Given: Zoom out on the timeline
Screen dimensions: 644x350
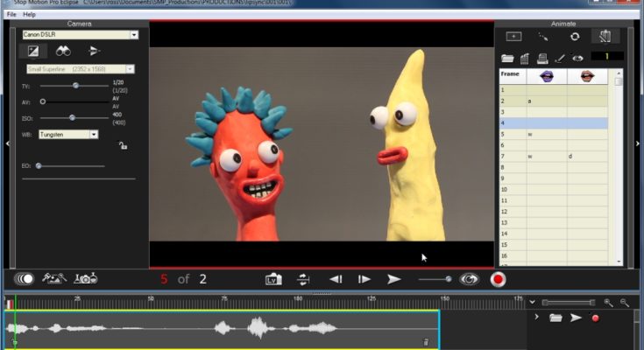Looking at the screenshot, I should click(x=624, y=303).
